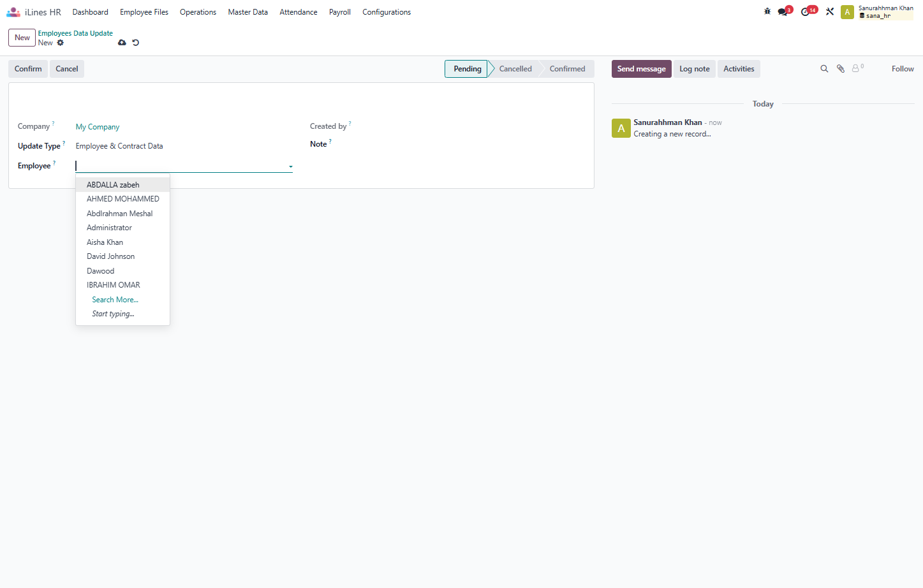Viewport: 923px width, 588px height.
Task: Open the debug bug icon menu
Action: point(767,11)
